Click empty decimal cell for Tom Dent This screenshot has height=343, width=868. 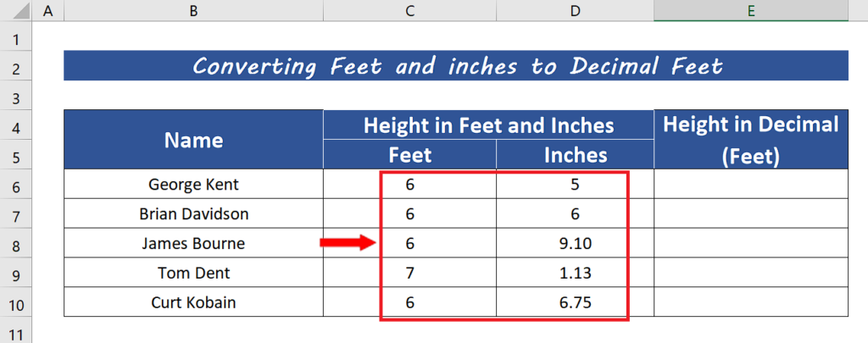[751, 272]
